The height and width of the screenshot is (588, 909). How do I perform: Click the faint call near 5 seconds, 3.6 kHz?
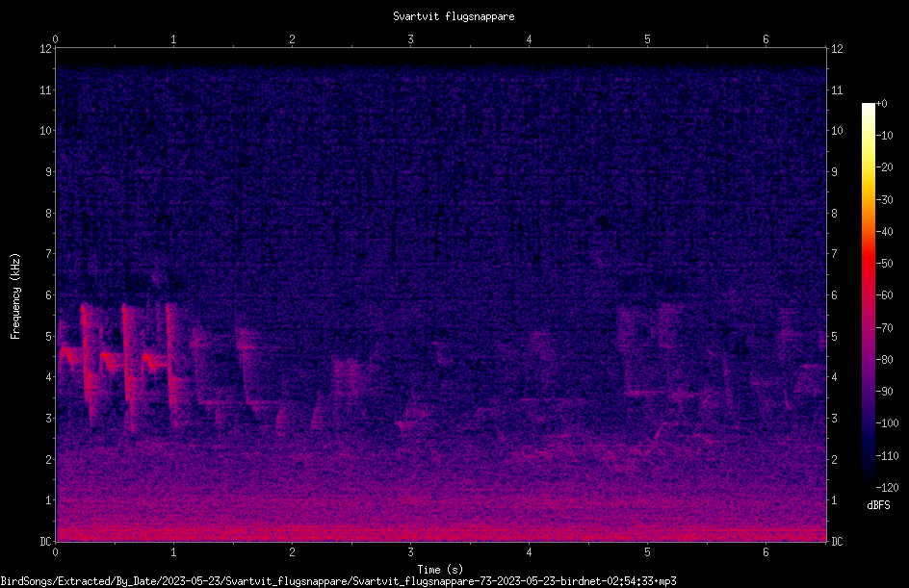coord(645,393)
